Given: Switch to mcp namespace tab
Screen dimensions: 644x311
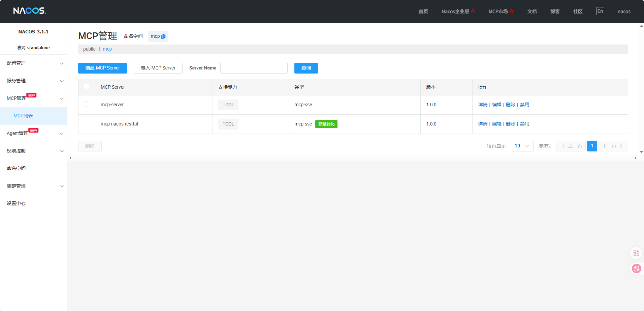Looking at the screenshot, I should point(107,49).
